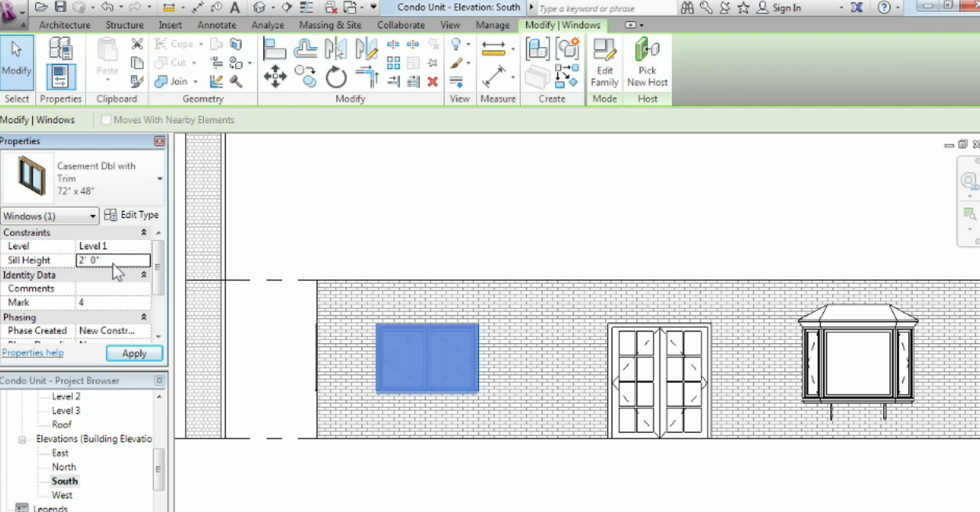The image size is (980, 512).
Task: Click the Undo arrow icon
Action: point(106,7)
